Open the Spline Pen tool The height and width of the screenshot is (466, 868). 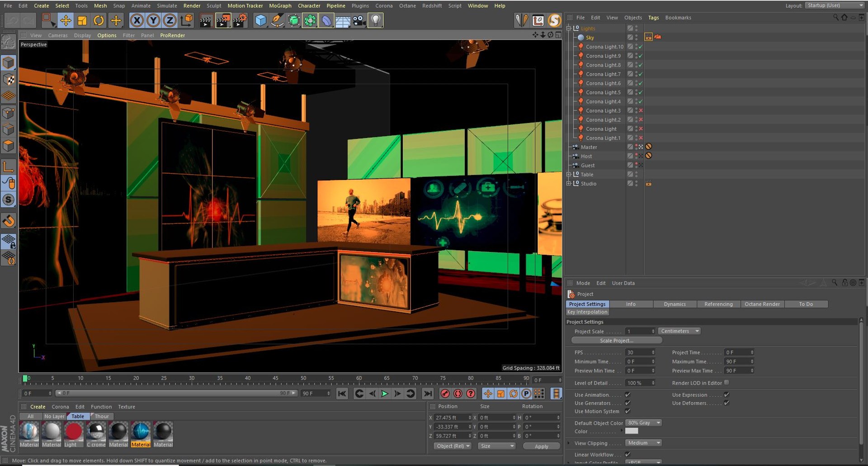click(x=277, y=20)
